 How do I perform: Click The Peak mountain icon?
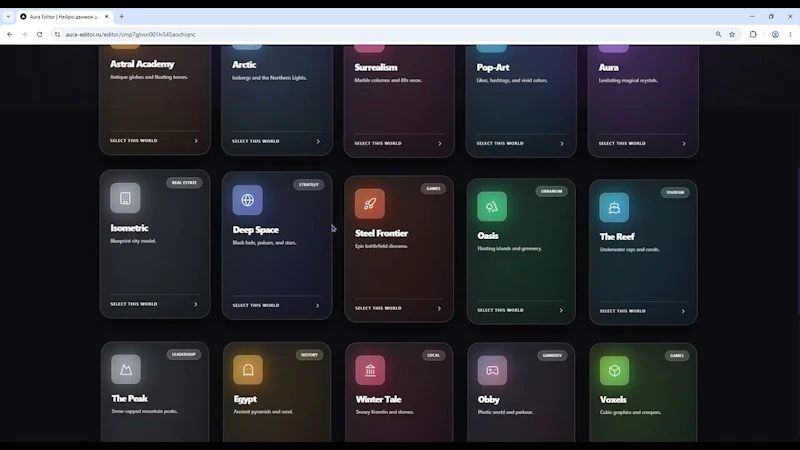(126, 369)
